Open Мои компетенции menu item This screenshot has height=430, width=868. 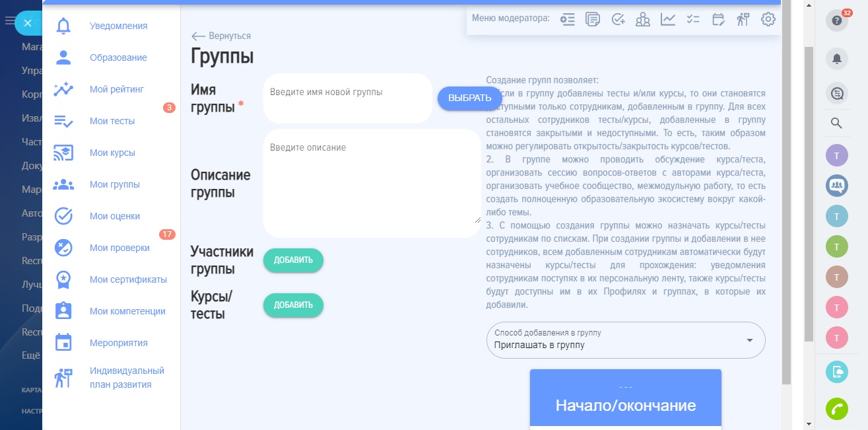(127, 311)
